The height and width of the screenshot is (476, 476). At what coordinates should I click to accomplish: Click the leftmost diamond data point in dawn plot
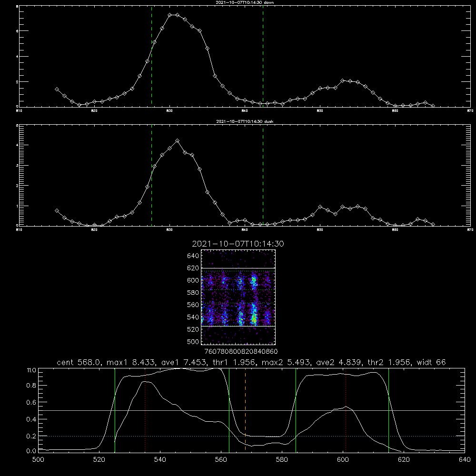(57, 89)
